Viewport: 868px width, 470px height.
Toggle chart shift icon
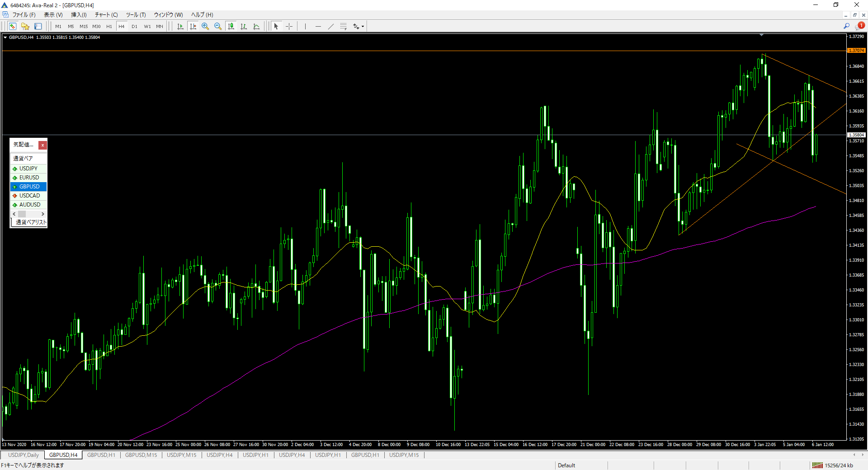[x=193, y=26]
